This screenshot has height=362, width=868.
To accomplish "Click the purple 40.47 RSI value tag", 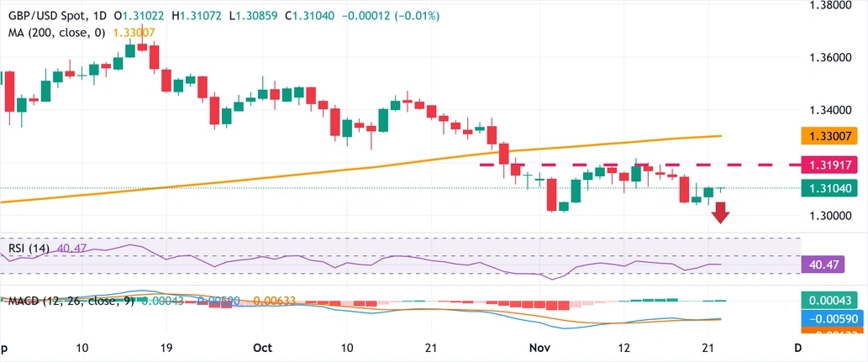I will (830, 264).
